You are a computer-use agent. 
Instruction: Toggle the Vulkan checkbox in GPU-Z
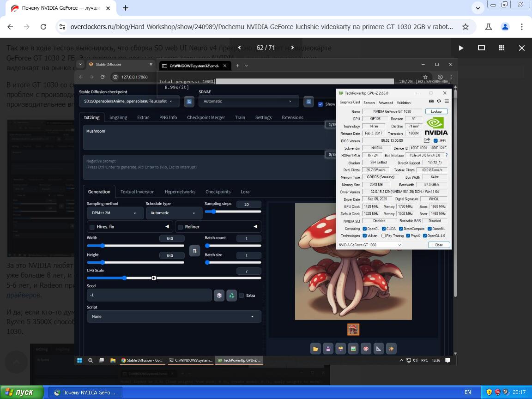click(364, 236)
